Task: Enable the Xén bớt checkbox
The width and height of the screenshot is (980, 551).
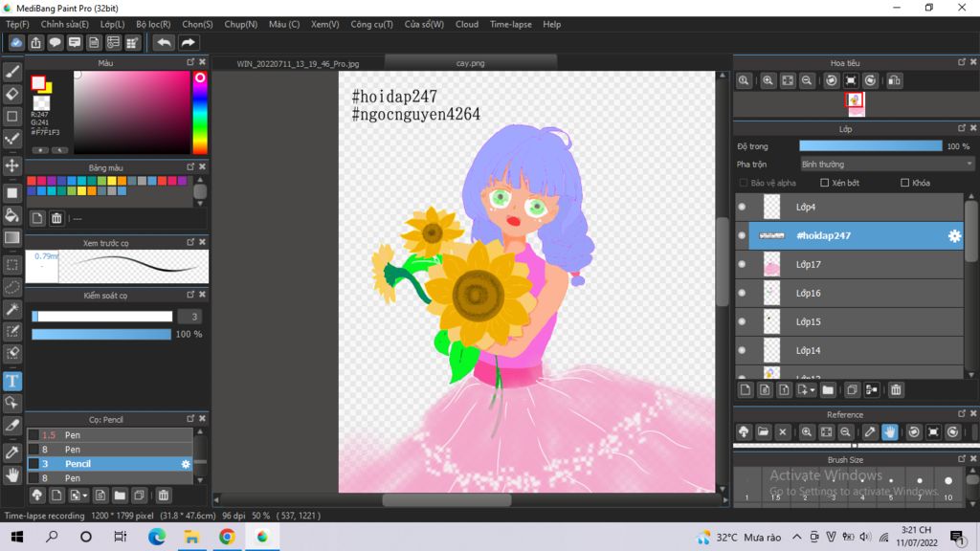Action: click(x=824, y=183)
